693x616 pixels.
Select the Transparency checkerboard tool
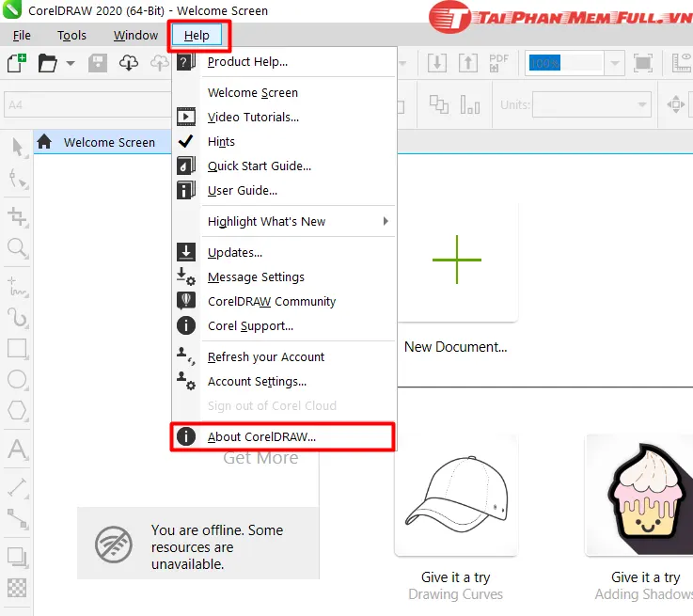click(x=17, y=588)
